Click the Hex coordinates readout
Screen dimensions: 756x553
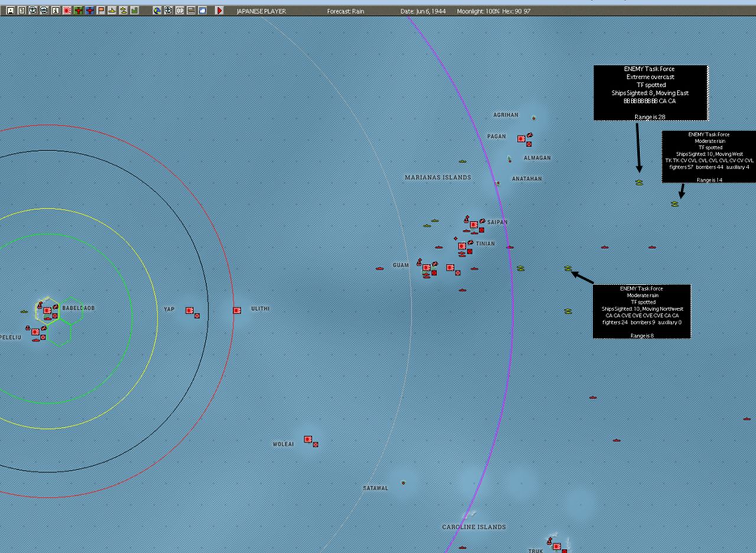click(x=514, y=11)
